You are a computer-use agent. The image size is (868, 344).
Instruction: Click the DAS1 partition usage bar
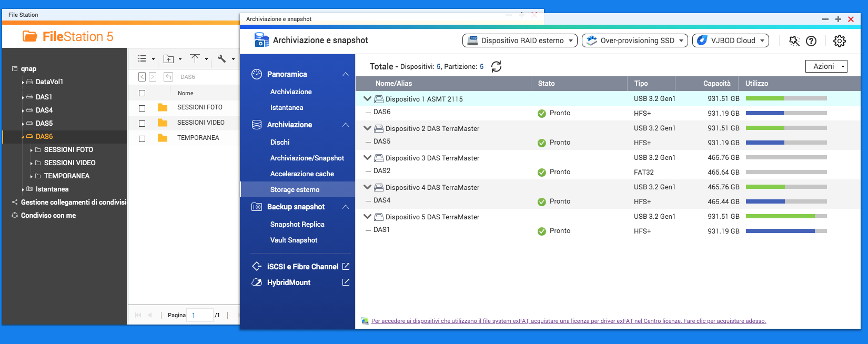786,231
